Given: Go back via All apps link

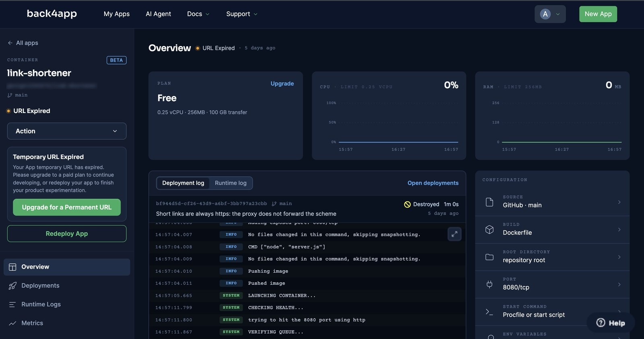Looking at the screenshot, I should point(23,43).
